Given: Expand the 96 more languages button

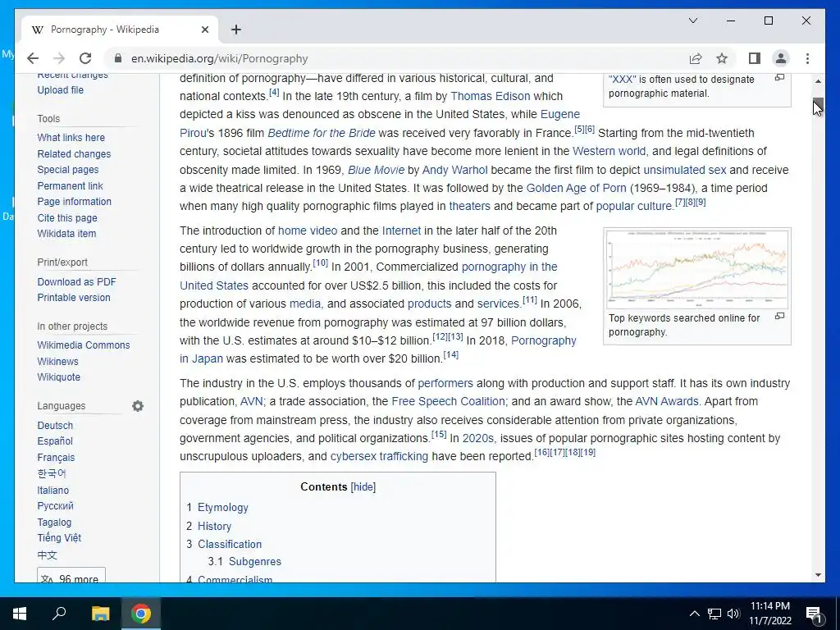Looking at the screenshot, I should pyautogui.click(x=71, y=576).
